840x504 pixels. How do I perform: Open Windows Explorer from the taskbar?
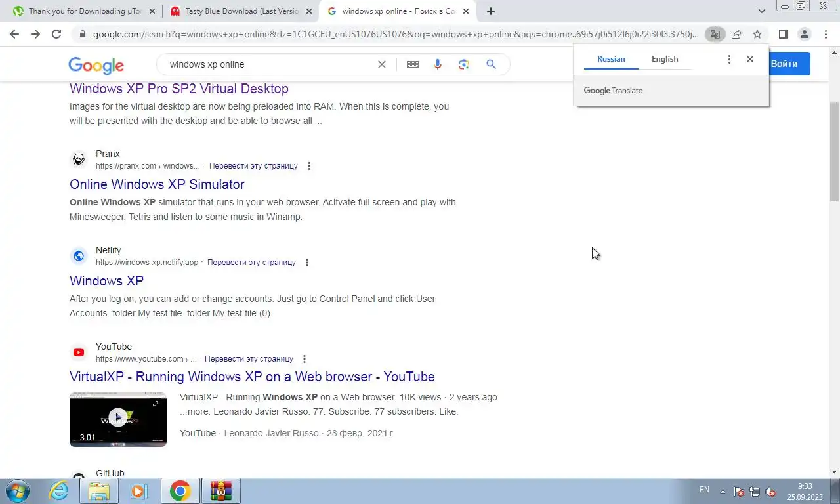99,491
